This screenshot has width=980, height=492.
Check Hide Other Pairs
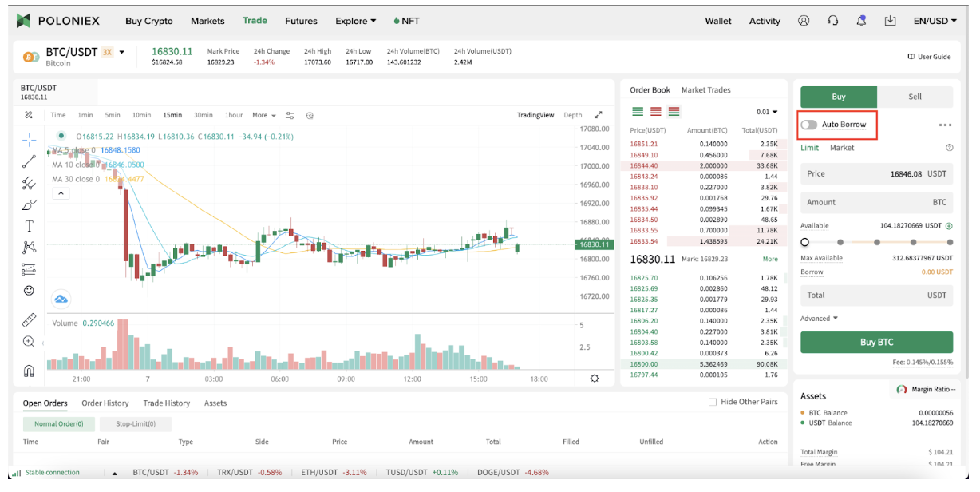(x=713, y=402)
